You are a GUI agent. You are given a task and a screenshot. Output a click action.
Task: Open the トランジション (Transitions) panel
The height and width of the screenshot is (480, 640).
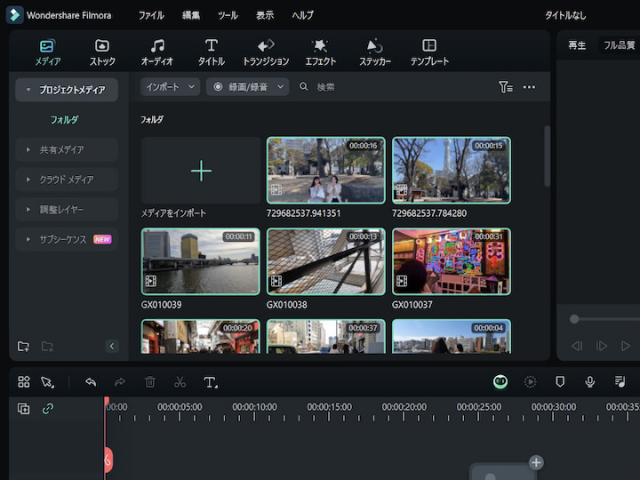(265, 52)
